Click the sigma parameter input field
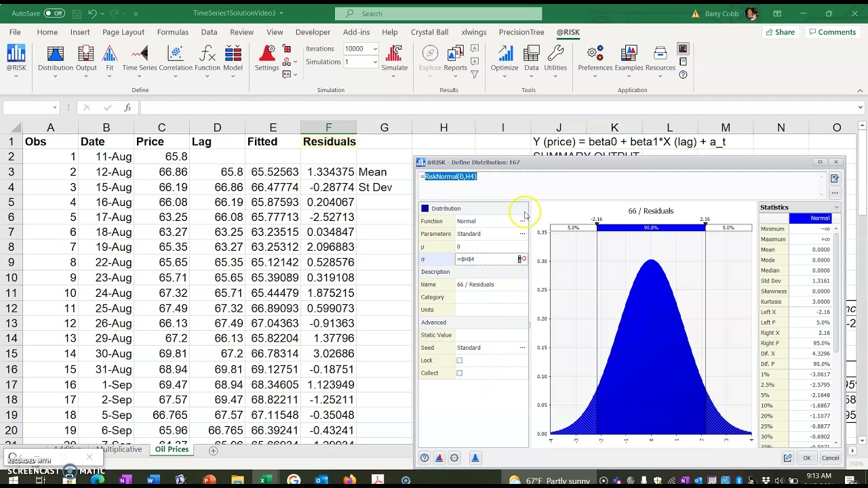 pos(486,259)
